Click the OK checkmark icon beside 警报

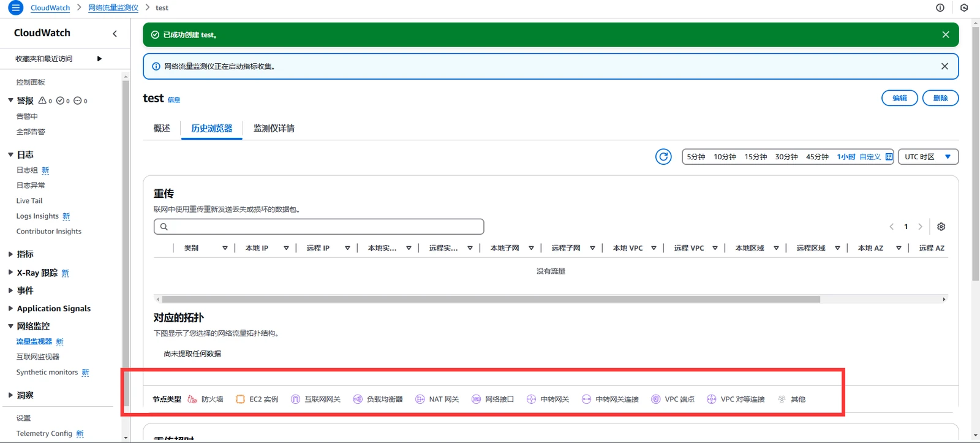pyautogui.click(x=60, y=100)
